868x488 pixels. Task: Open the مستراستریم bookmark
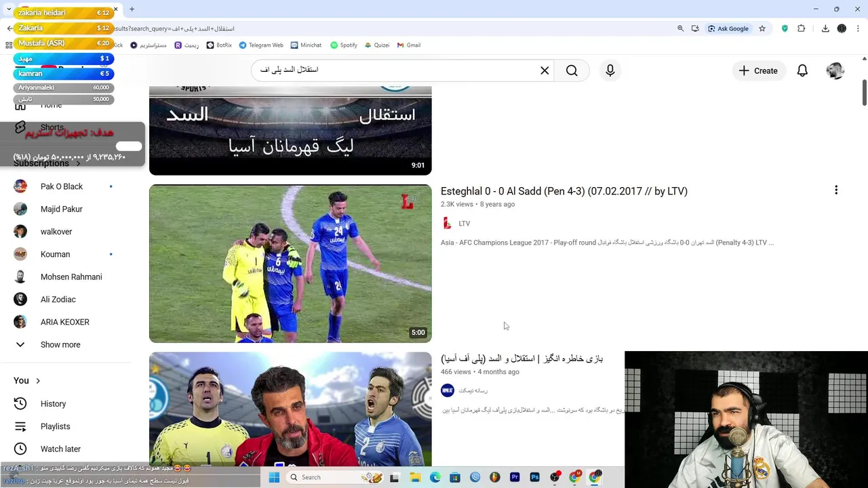(148, 45)
